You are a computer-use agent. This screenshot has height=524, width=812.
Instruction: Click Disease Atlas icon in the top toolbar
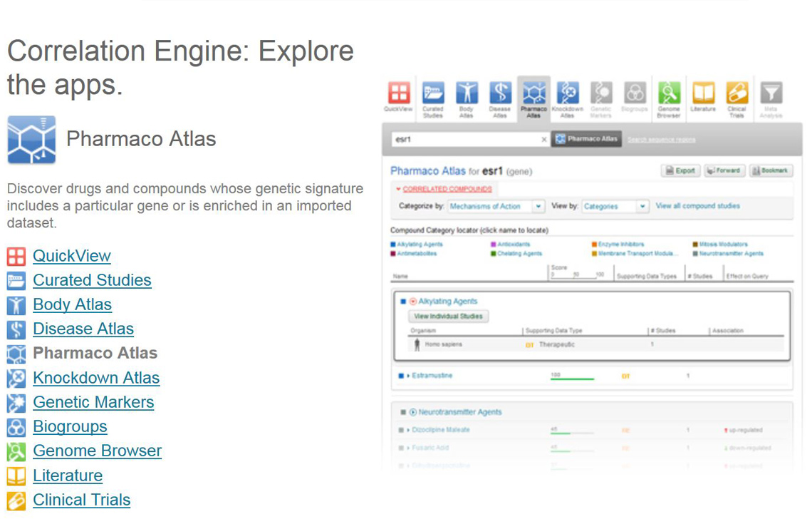[500, 93]
